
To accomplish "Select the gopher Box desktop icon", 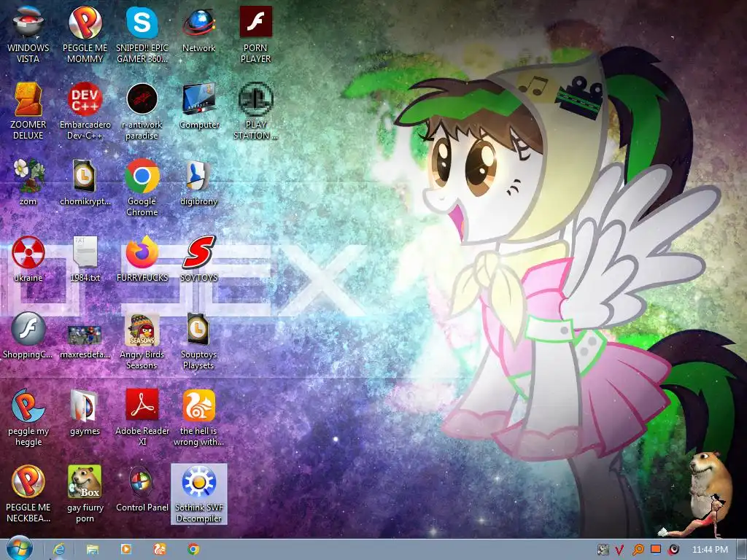I will tap(85, 494).
